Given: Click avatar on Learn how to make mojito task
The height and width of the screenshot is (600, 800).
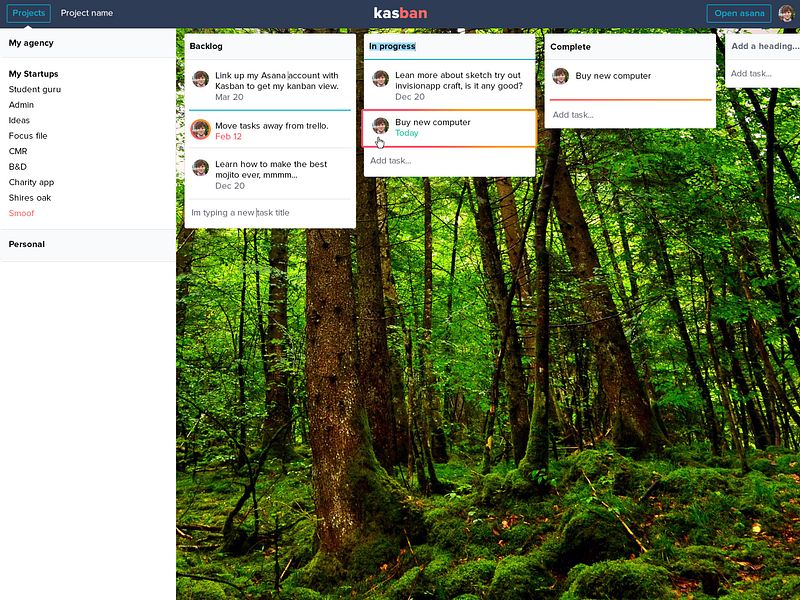Looking at the screenshot, I should (x=201, y=168).
